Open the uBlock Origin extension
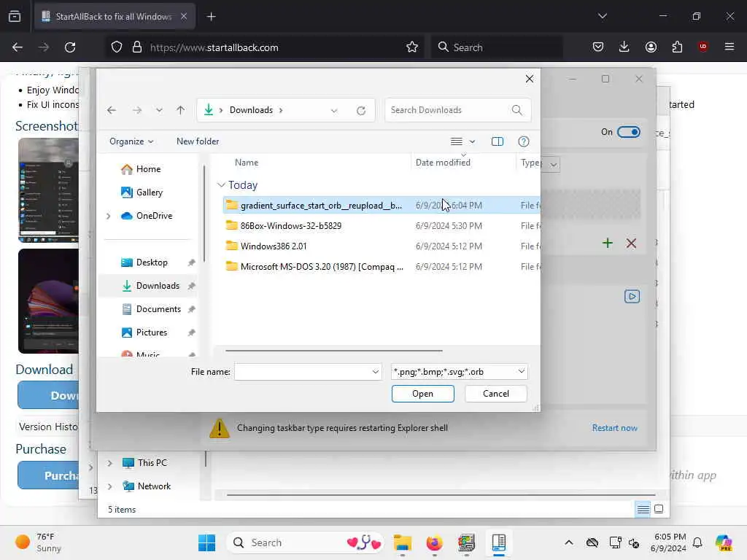The image size is (747, 560). pyautogui.click(x=703, y=47)
